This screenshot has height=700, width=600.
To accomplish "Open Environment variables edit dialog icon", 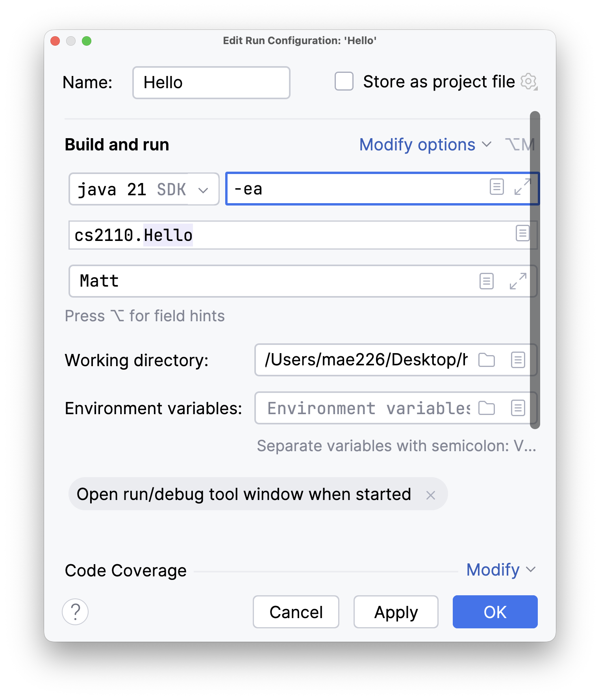I will pos(518,408).
